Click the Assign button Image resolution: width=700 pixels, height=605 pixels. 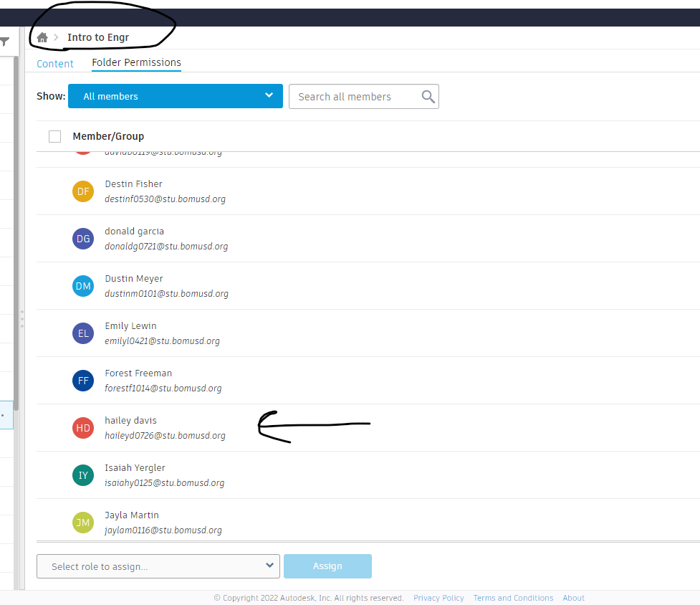point(327,566)
